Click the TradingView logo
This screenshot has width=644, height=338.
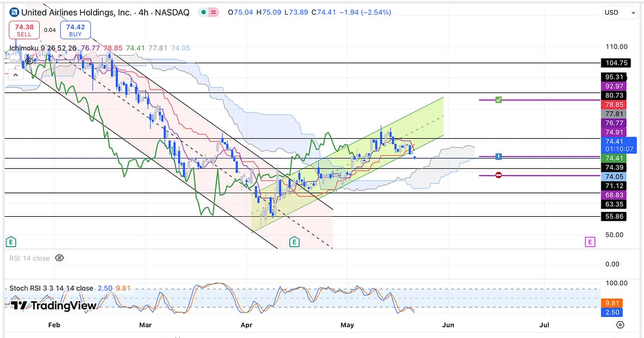53,305
